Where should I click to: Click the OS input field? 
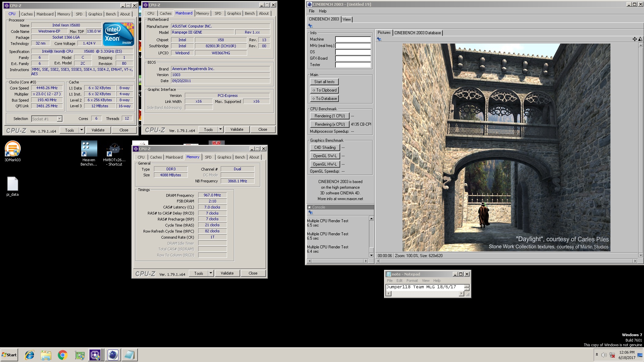coord(353,52)
